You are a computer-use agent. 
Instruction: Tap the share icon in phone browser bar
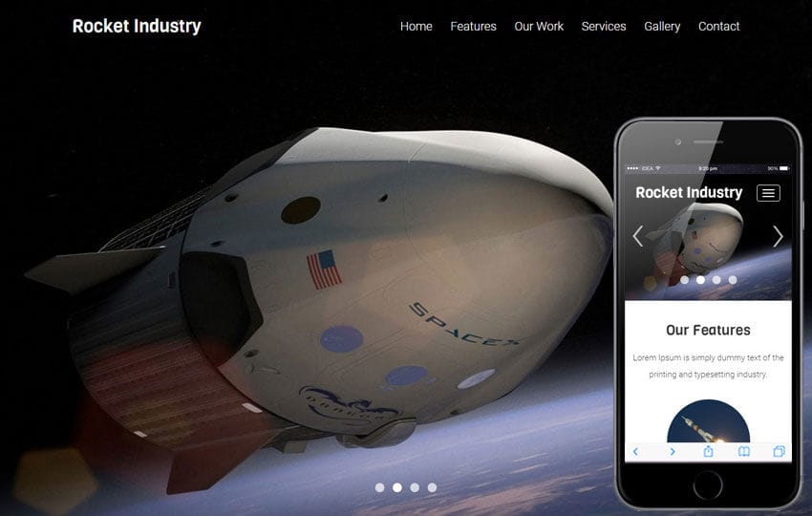[708, 451]
